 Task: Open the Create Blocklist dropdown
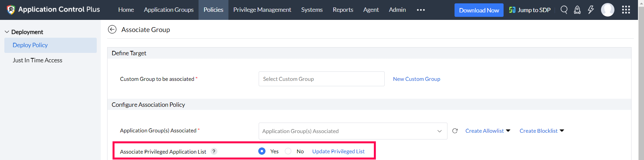(x=542, y=131)
